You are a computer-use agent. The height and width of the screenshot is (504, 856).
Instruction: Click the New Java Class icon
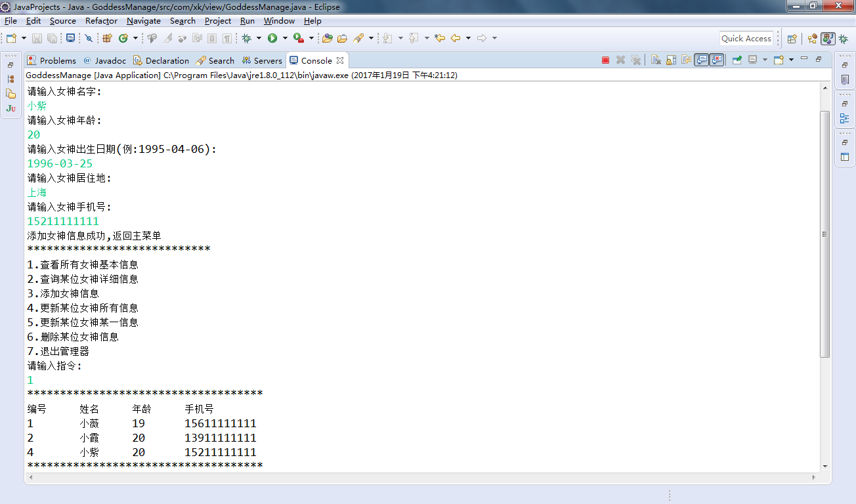(123, 38)
